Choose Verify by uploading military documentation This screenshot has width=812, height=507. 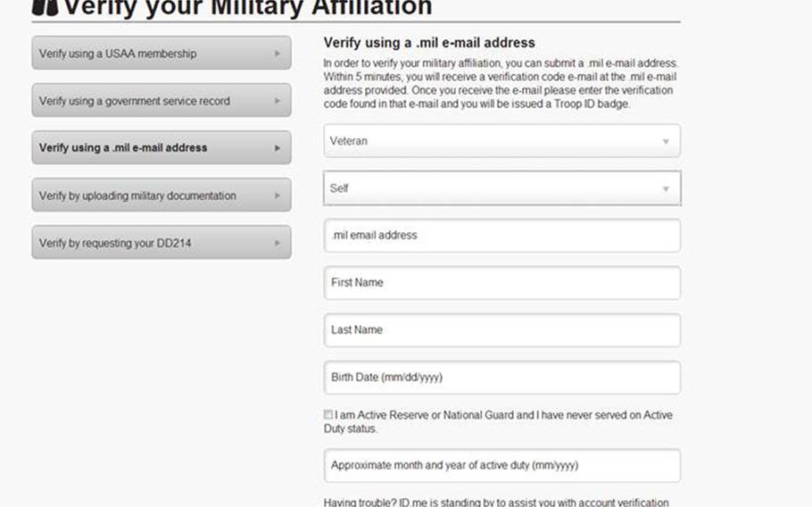162,195
